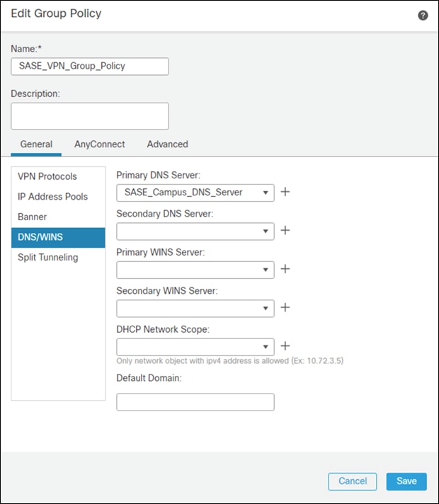The image size is (439, 504).
Task: Go to Split Tunneling section
Action: tap(58, 258)
